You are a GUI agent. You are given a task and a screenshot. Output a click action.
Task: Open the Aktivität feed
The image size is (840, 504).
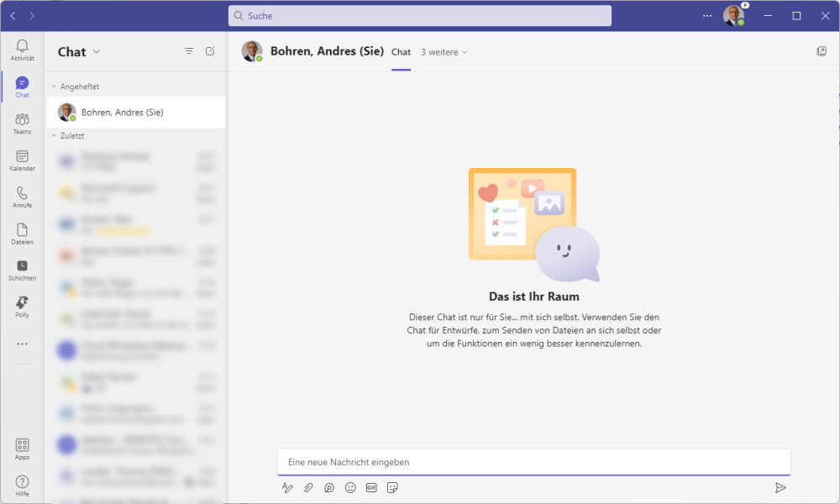tap(22, 50)
